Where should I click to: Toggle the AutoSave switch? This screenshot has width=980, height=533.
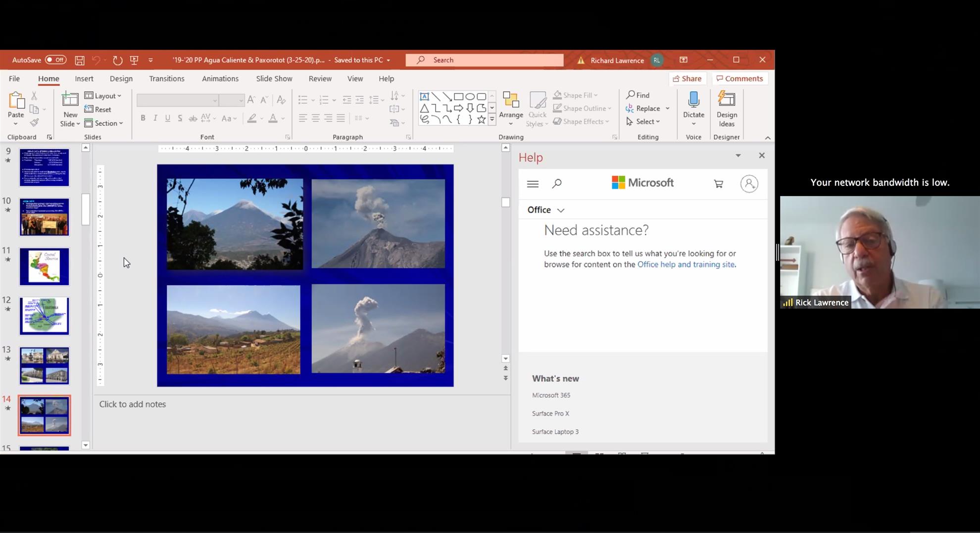55,60
